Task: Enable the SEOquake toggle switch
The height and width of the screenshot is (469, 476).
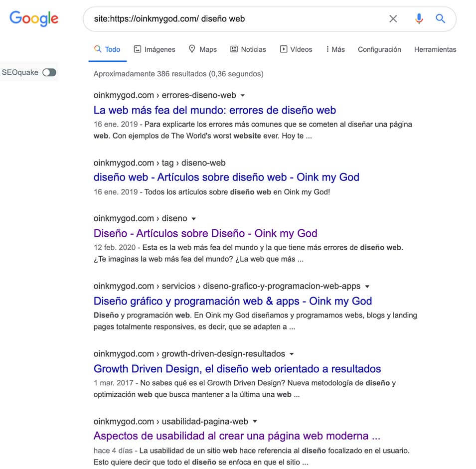Action: click(x=49, y=72)
